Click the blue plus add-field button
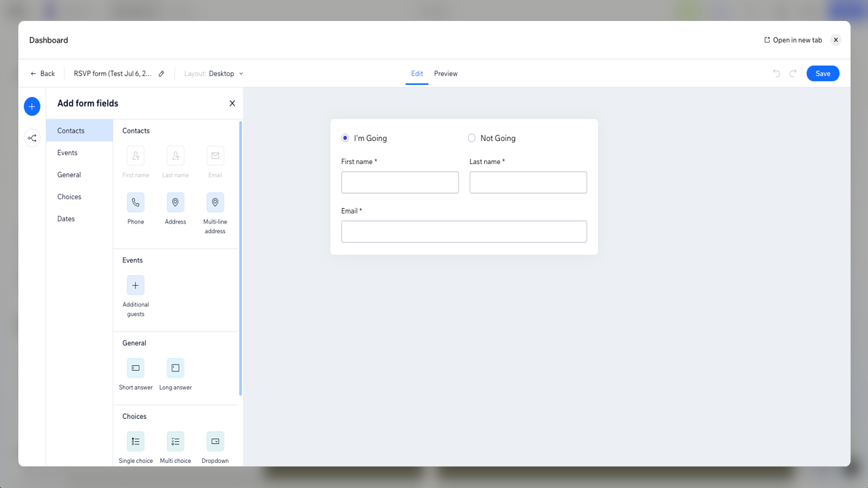 tap(32, 106)
